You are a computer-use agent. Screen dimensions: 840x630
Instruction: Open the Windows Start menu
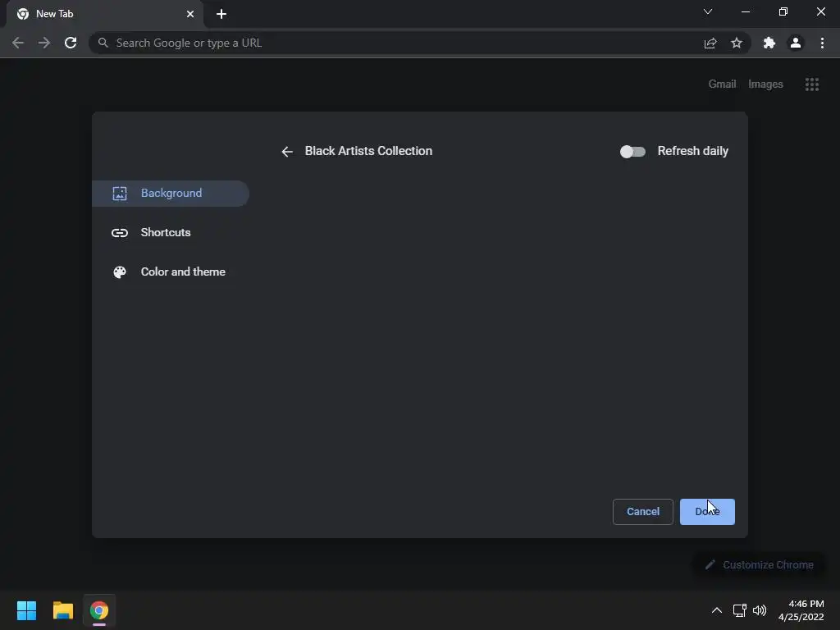26,610
